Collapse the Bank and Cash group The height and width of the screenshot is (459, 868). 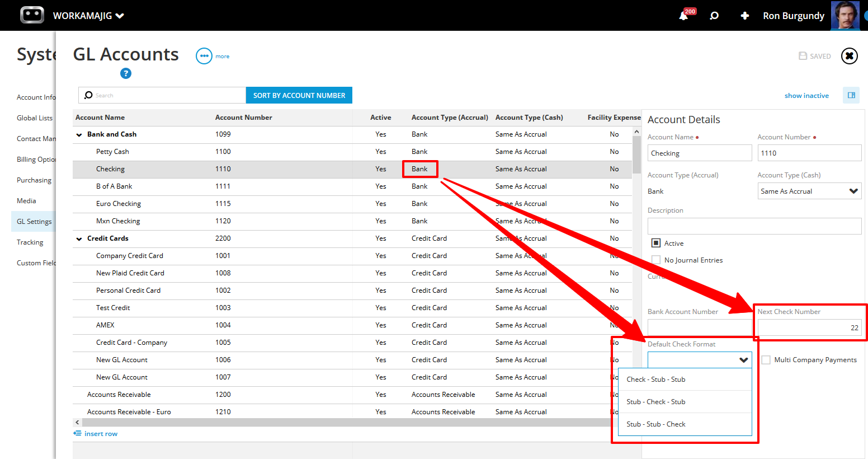click(x=79, y=135)
